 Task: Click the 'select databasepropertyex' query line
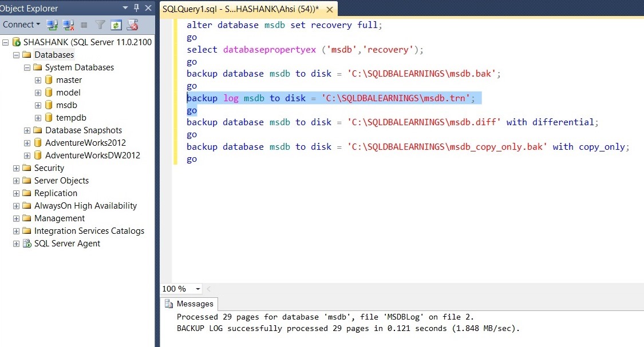tap(305, 50)
